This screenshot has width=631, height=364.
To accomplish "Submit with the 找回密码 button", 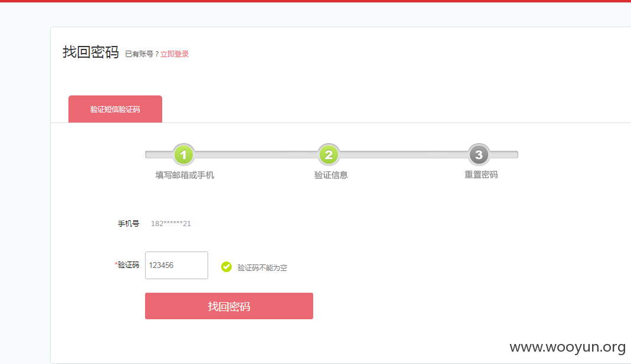I will pyautogui.click(x=229, y=306).
